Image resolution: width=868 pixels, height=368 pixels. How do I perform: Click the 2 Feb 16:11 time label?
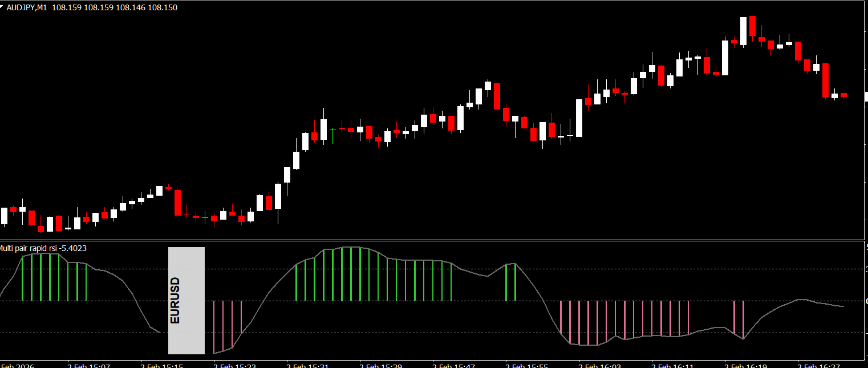point(673,364)
